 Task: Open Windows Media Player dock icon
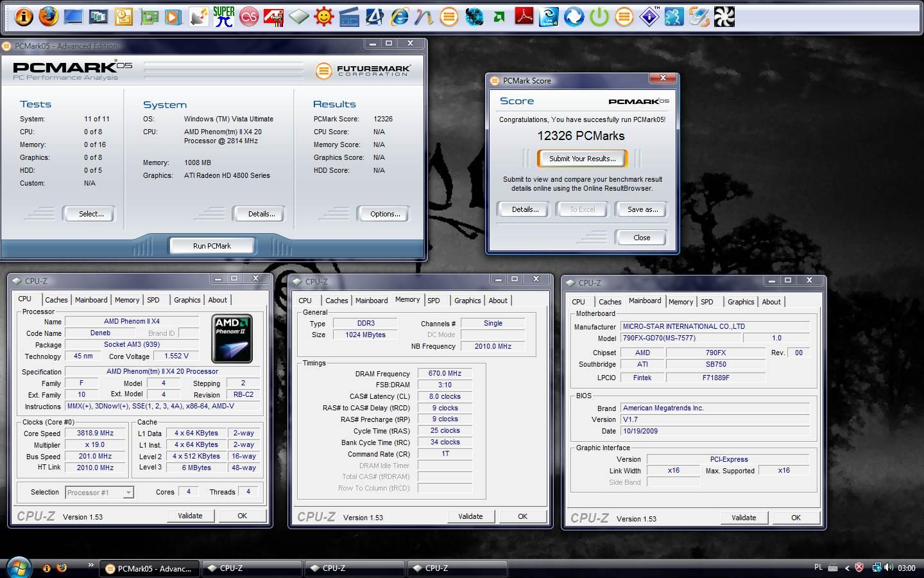pyautogui.click(x=173, y=17)
